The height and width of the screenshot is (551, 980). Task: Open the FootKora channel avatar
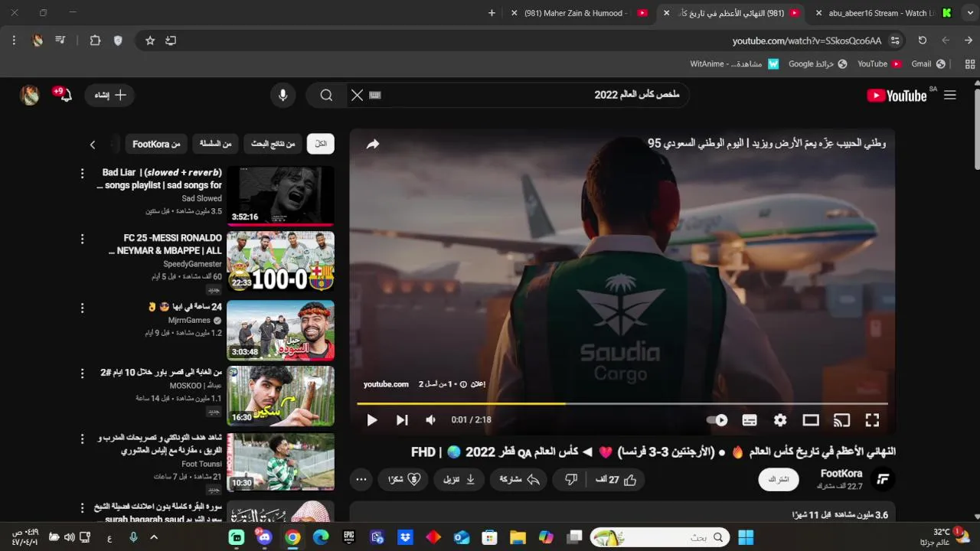click(883, 480)
